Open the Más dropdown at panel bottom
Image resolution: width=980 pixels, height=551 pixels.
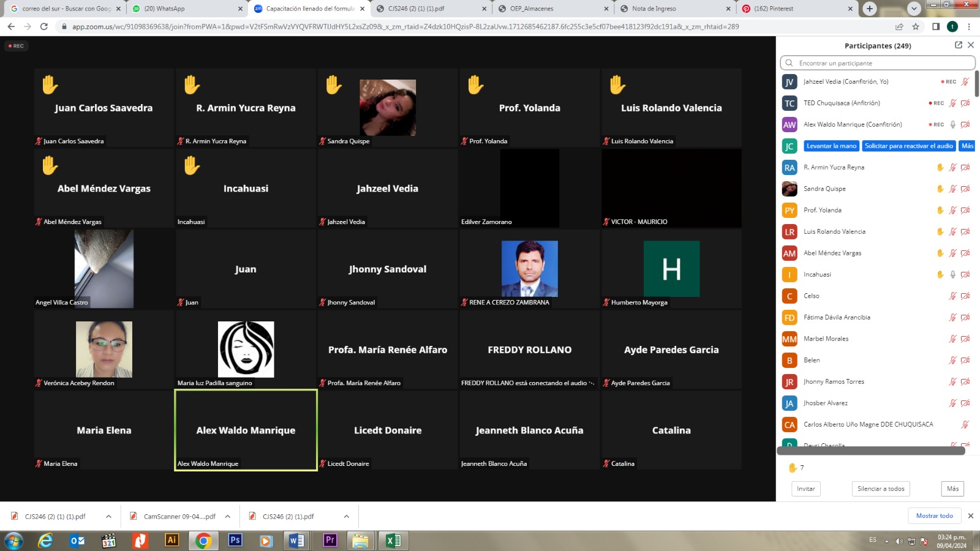coord(952,489)
